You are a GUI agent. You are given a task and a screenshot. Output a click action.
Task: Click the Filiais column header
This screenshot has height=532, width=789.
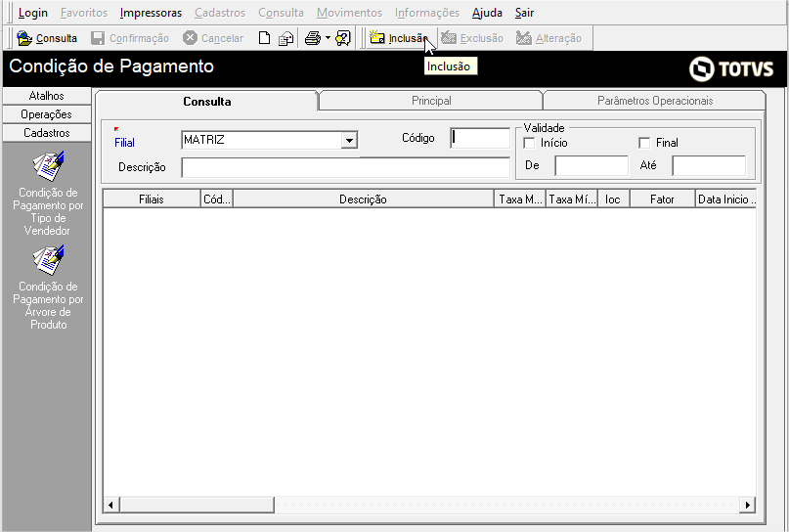[x=152, y=199]
